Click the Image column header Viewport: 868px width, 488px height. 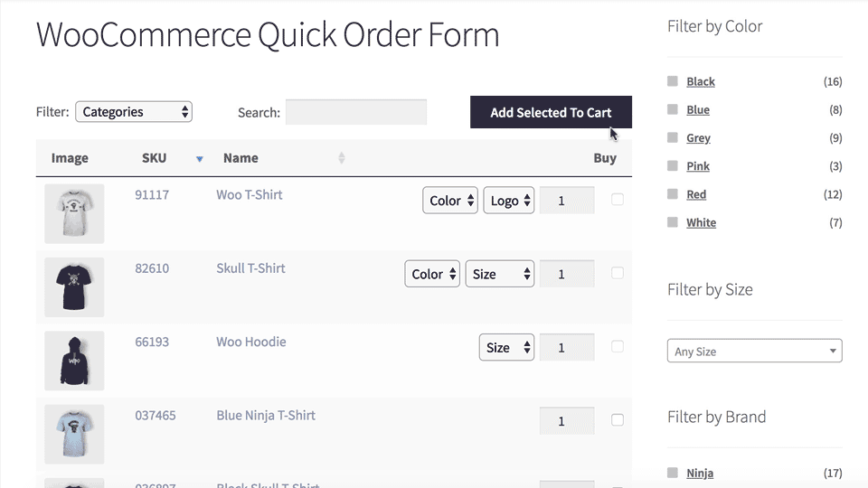(x=70, y=158)
